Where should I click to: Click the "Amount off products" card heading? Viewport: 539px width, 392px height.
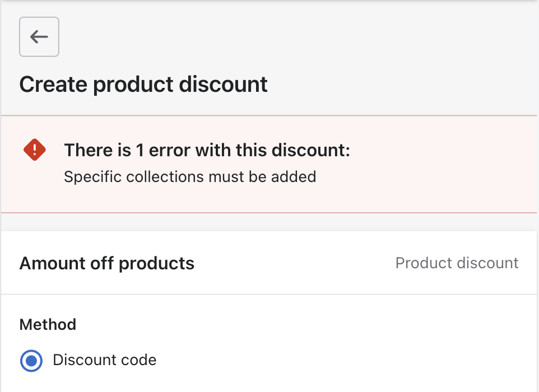[107, 263]
